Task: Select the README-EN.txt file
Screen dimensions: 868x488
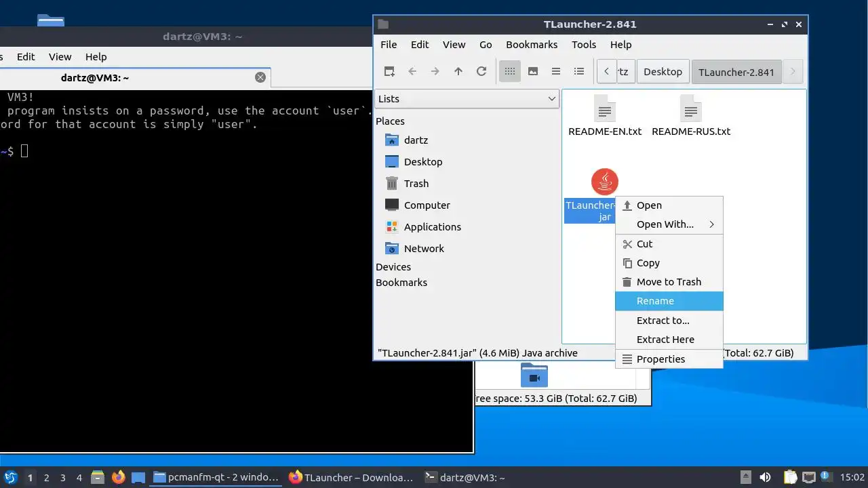Action: coord(605,116)
